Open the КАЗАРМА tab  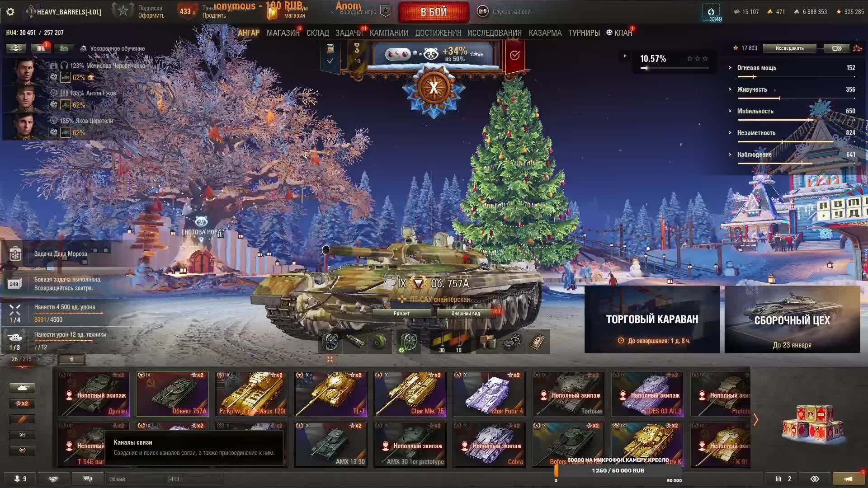tap(545, 33)
